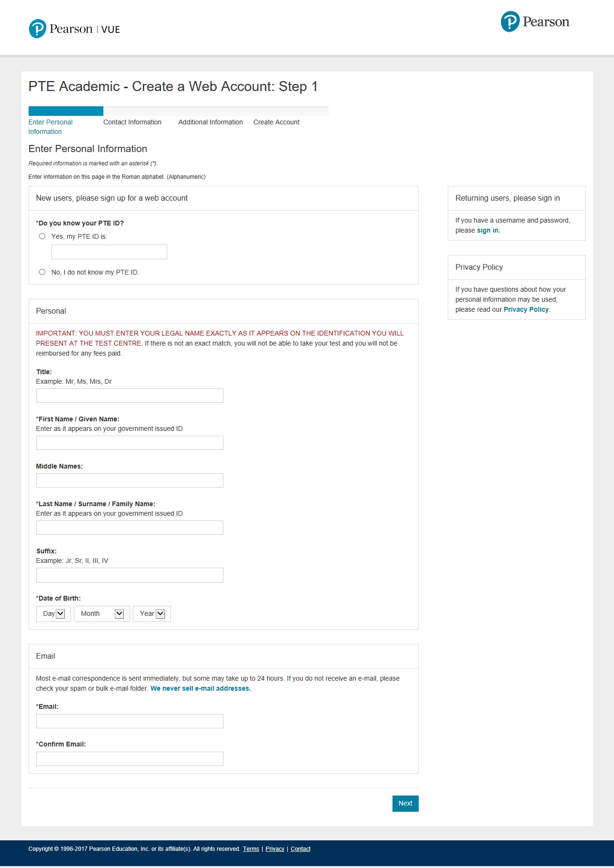This screenshot has width=614, height=868.
Task: Click the Confirm Email input field
Action: tap(130, 759)
